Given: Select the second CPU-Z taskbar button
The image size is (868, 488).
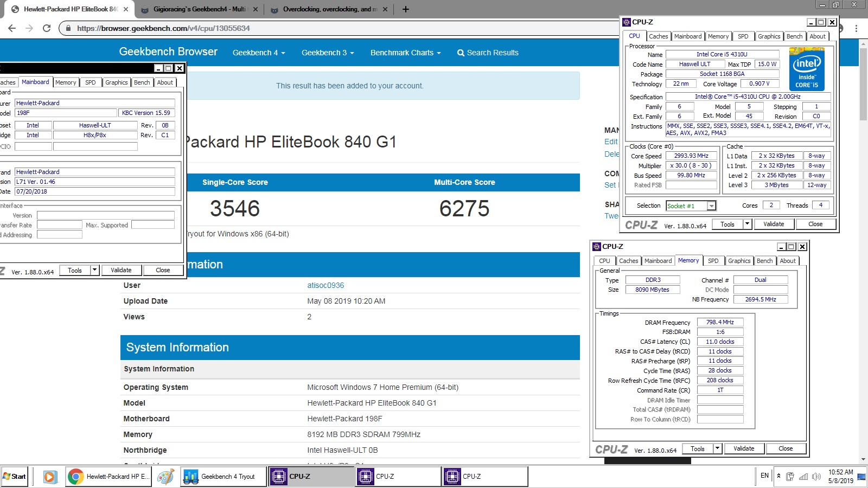Looking at the screenshot, I should pos(398,477).
